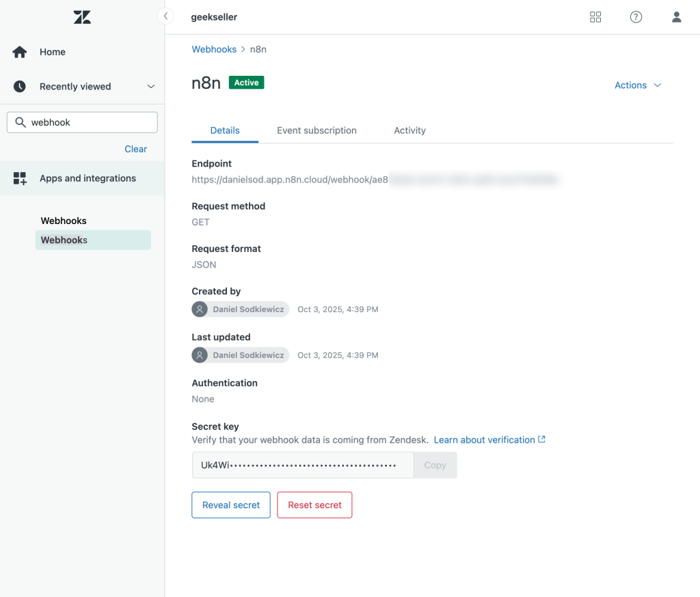
Task: Click the Zendesk logo icon
Action: point(82,17)
